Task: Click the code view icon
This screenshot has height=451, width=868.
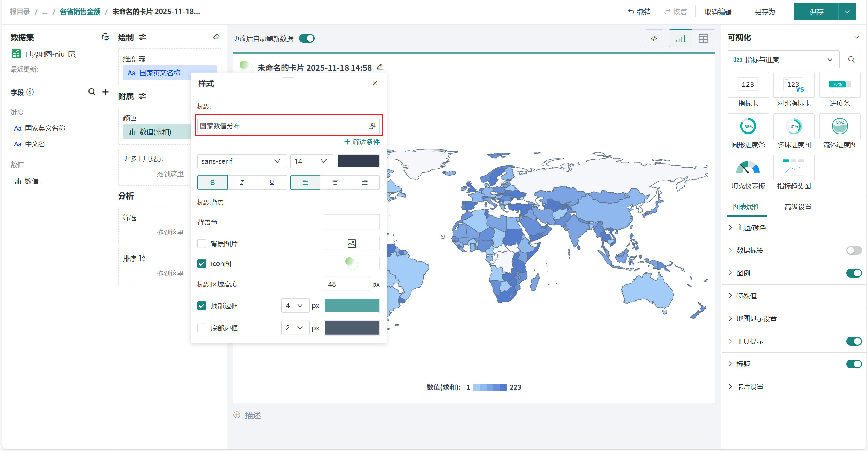Action: click(654, 39)
